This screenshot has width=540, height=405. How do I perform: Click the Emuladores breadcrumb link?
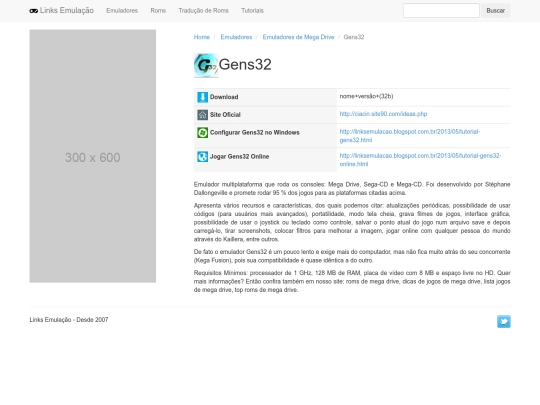(236, 37)
